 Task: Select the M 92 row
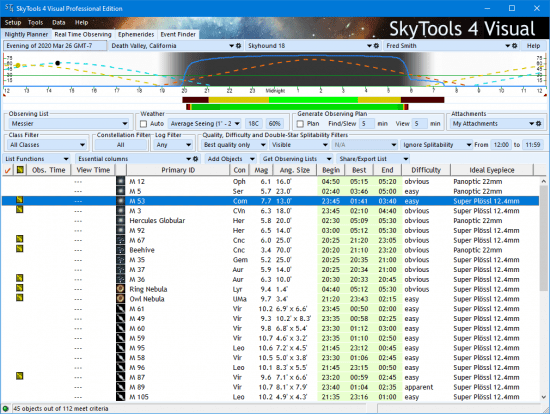(270, 231)
